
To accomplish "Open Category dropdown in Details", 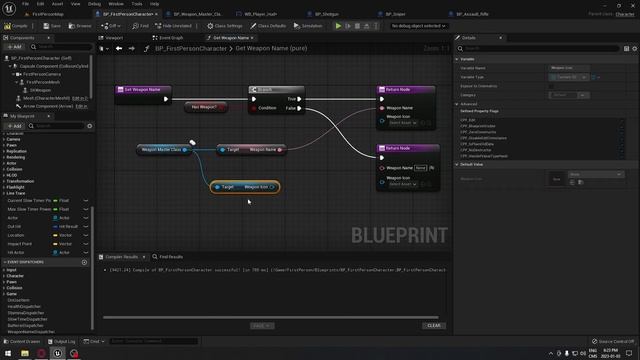I will (583, 95).
